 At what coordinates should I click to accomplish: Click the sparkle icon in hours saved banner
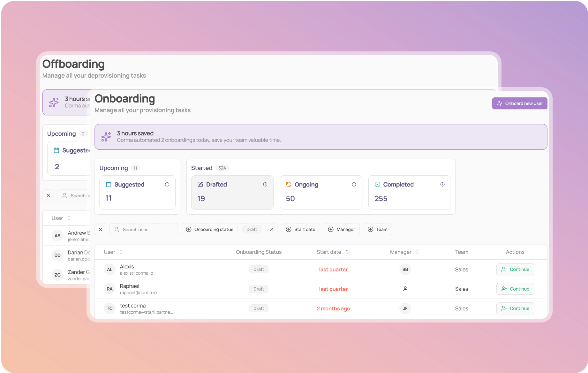click(106, 137)
